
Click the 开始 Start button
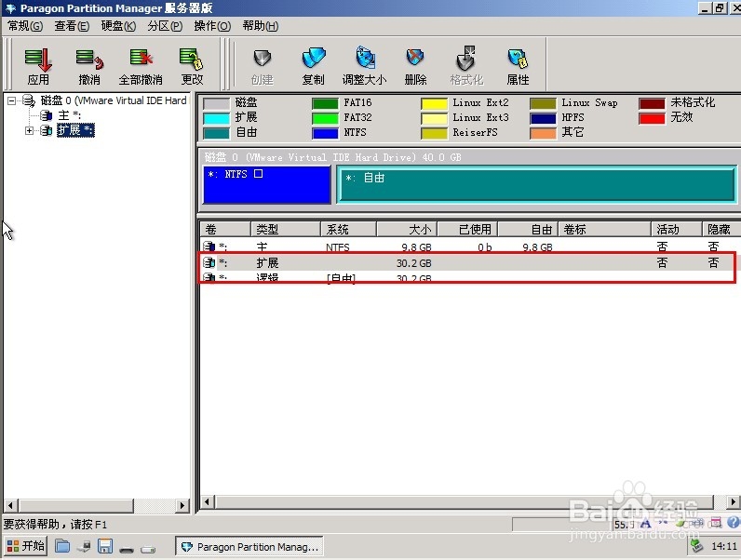(25, 546)
